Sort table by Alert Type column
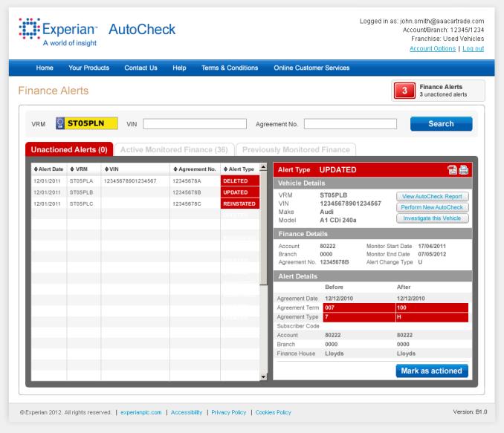 pos(239,169)
